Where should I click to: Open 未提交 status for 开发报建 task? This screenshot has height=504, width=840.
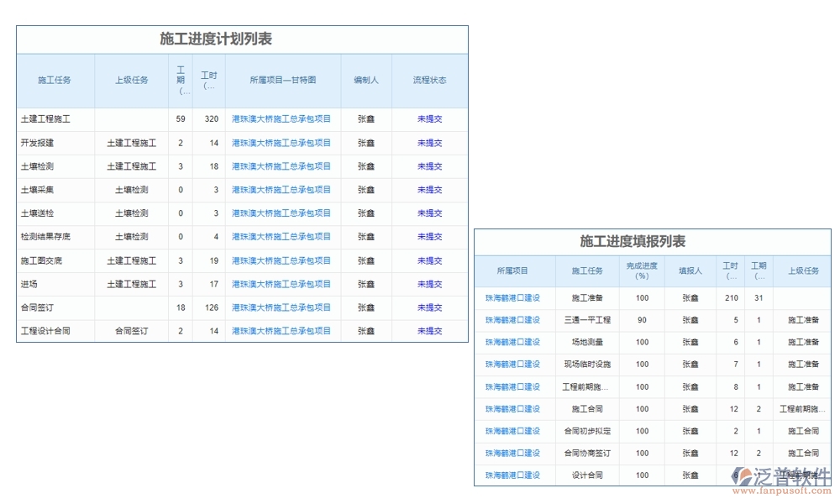tap(429, 142)
